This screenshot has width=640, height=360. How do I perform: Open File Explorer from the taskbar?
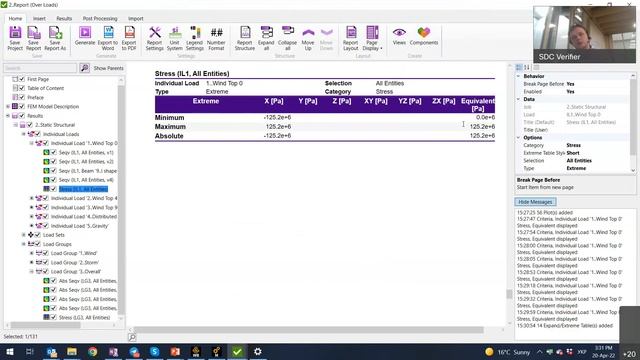(72, 351)
